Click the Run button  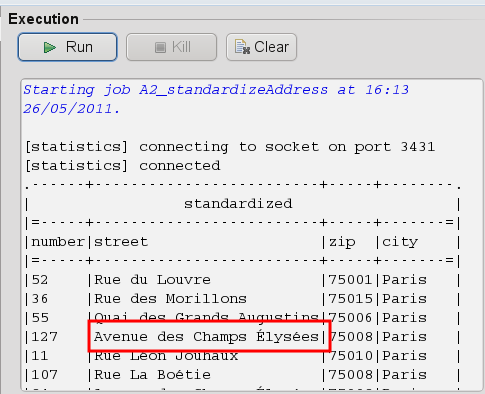[x=67, y=47]
